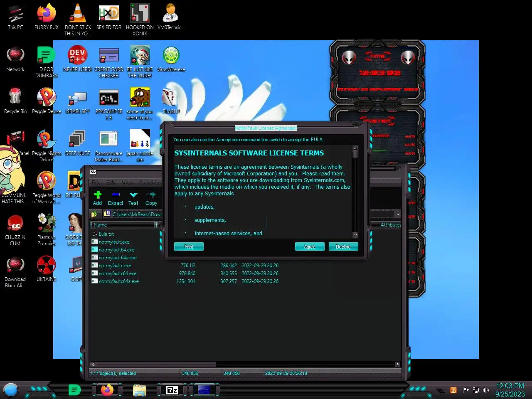532x399 pixels.
Task: Click Copy in the 7-Zip toolbar
Action: click(x=151, y=198)
